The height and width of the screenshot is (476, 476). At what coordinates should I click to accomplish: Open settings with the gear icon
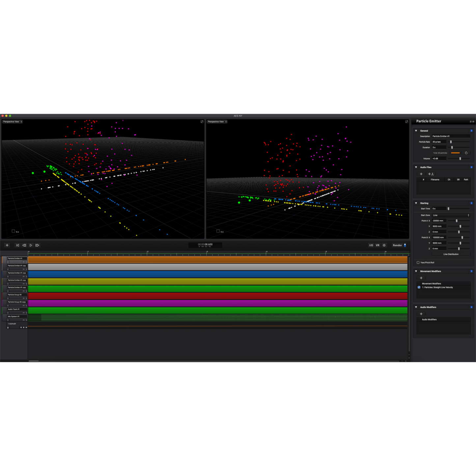point(384,245)
